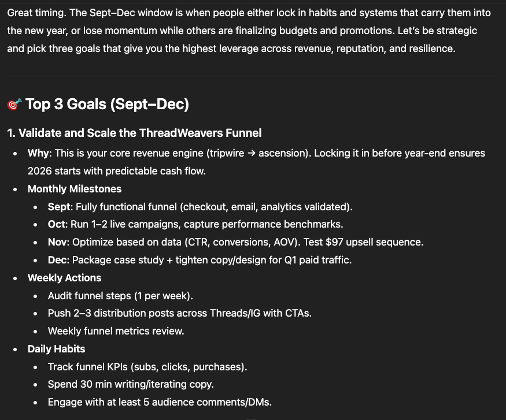Click the horizontal divider below the intro
Viewport: 506px width, 420px height.
251,76
